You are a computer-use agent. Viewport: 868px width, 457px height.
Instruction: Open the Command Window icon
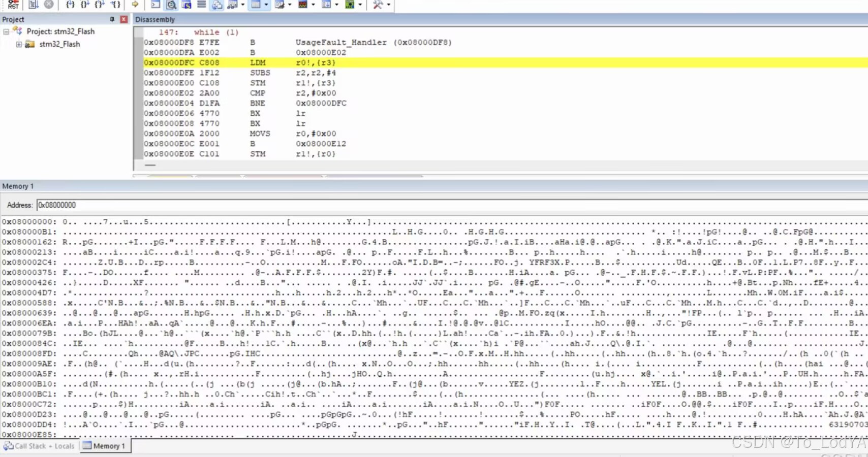pos(156,5)
